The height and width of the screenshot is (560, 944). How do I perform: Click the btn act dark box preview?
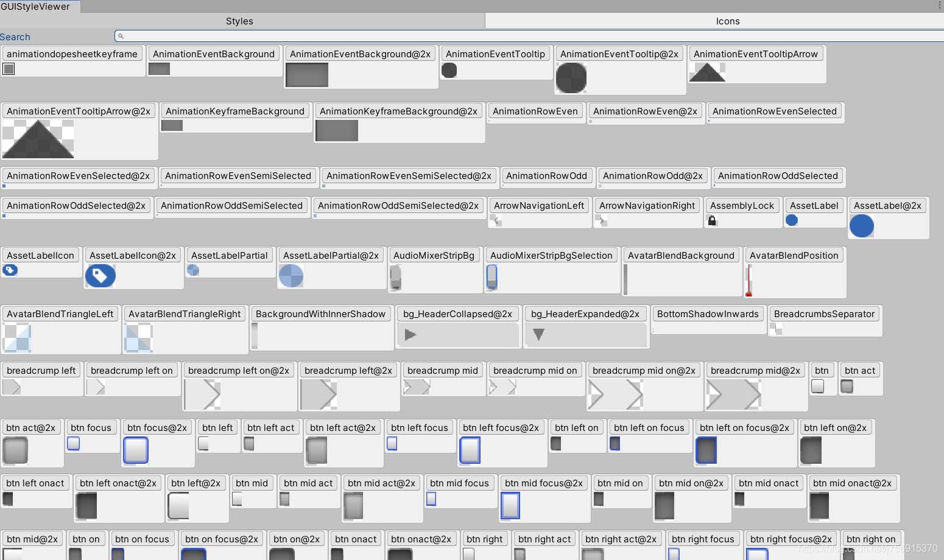(x=847, y=386)
